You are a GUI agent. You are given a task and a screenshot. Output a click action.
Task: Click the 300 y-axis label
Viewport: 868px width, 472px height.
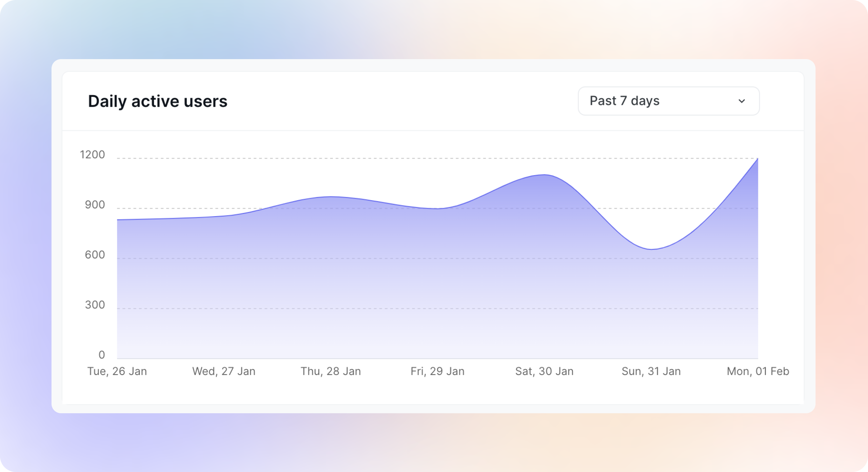click(x=95, y=305)
